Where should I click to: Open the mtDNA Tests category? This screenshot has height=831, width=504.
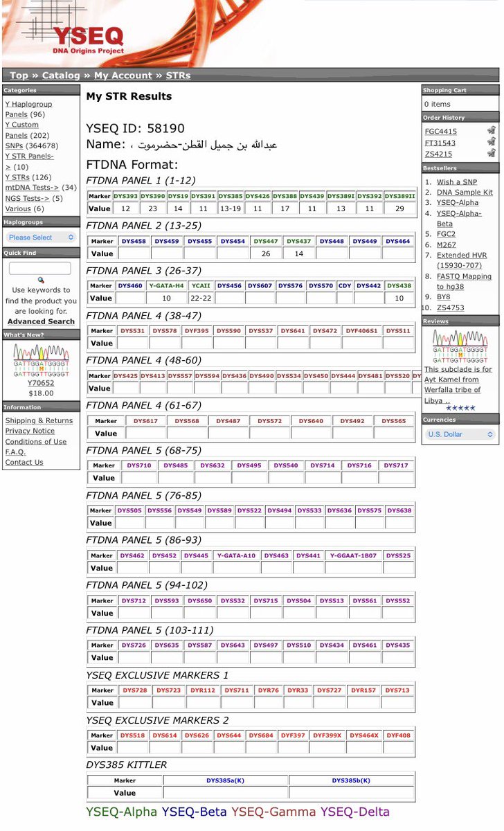coord(32,188)
